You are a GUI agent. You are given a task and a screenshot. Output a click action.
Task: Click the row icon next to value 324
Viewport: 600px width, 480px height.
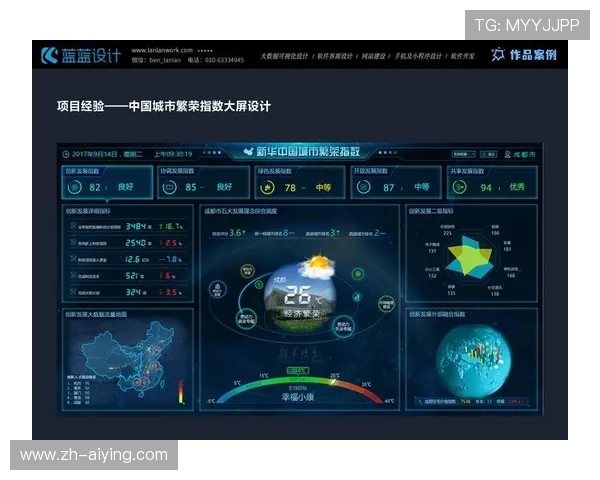(73, 292)
